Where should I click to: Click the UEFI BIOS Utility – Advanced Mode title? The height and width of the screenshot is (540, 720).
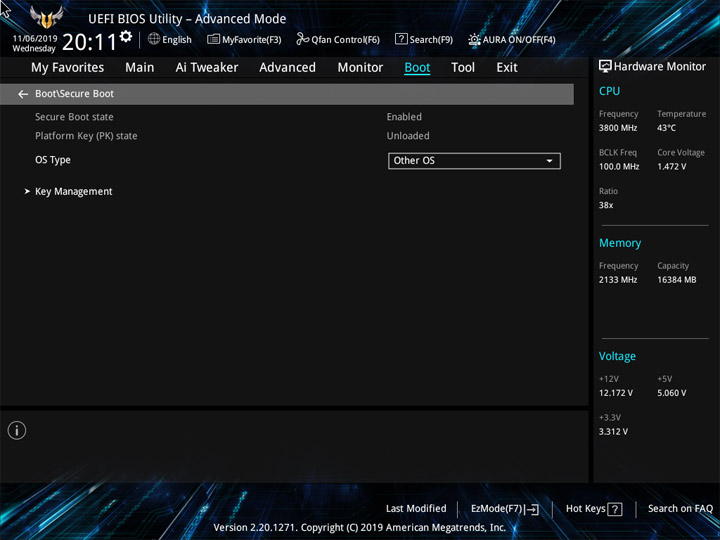(x=187, y=19)
